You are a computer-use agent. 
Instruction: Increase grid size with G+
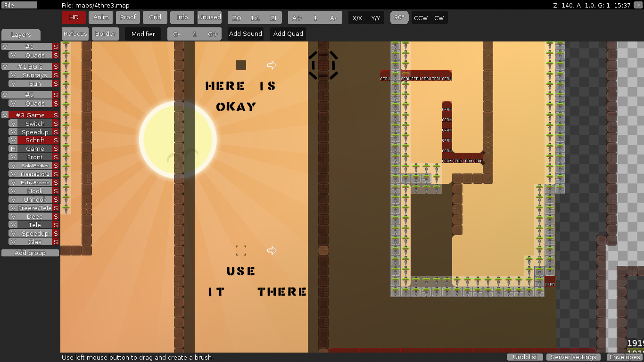pos(213,34)
